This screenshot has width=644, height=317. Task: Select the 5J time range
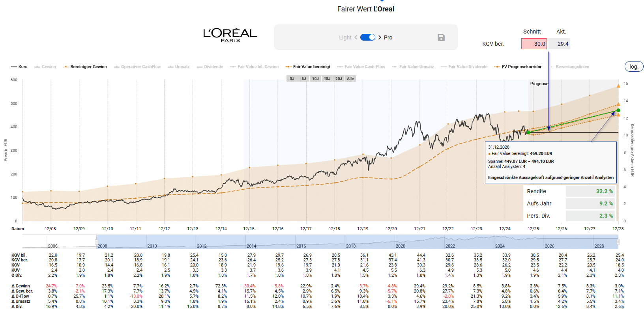(x=292, y=79)
